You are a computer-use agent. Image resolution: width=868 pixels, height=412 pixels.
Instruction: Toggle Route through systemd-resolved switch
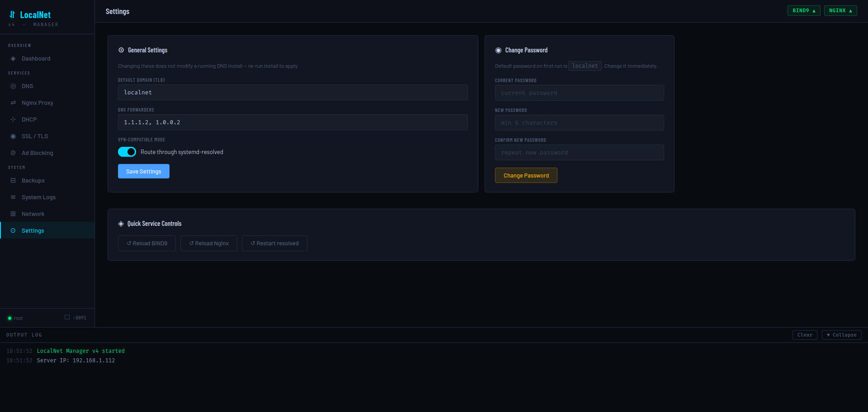pos(127,152)
